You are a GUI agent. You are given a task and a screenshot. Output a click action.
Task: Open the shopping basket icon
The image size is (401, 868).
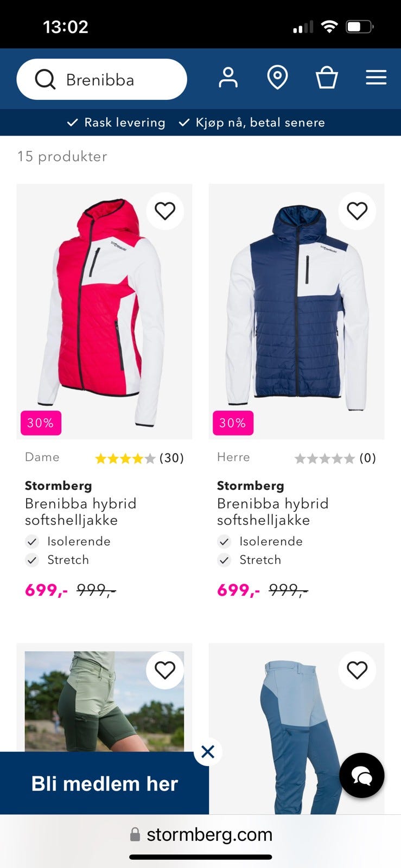(x=327, y=78)
